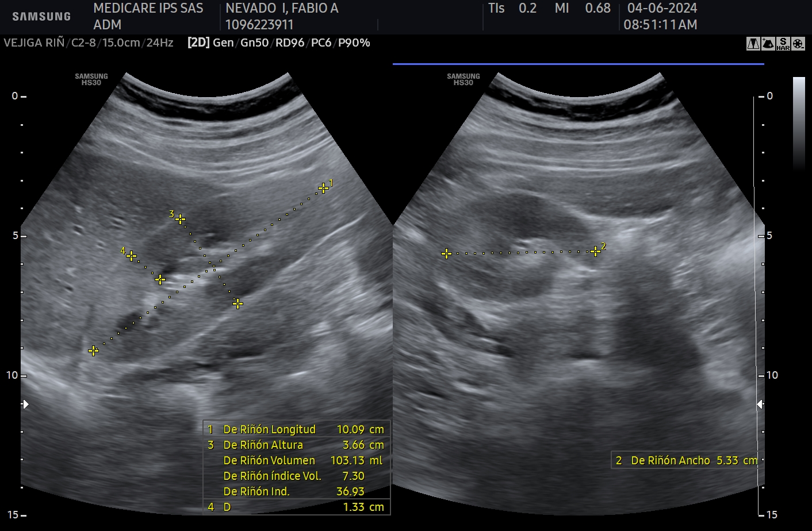Select caliper marker 1 at kidney length endpoint

coord(323,188)
